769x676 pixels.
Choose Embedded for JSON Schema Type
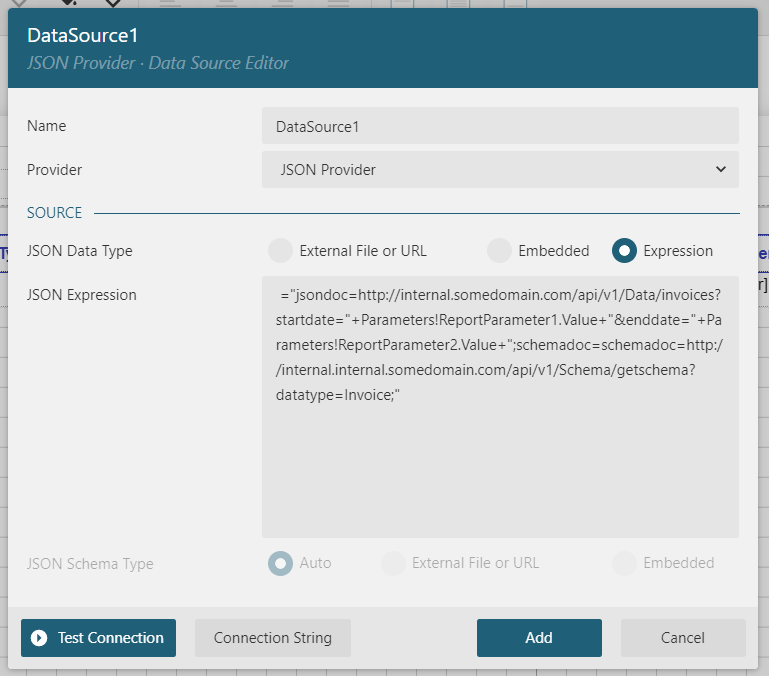[x=624, y=563]
